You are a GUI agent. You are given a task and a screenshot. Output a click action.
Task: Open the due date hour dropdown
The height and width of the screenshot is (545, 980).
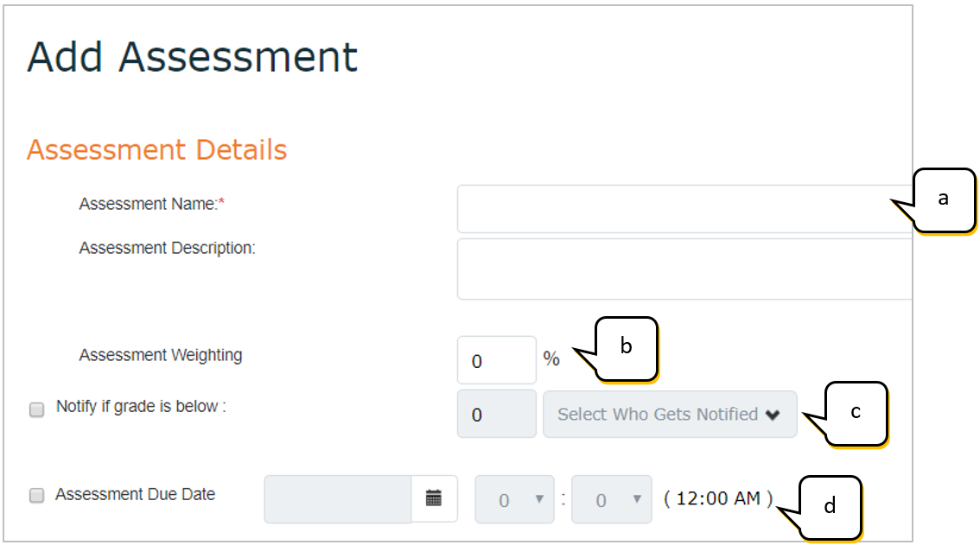pos(515,499)
